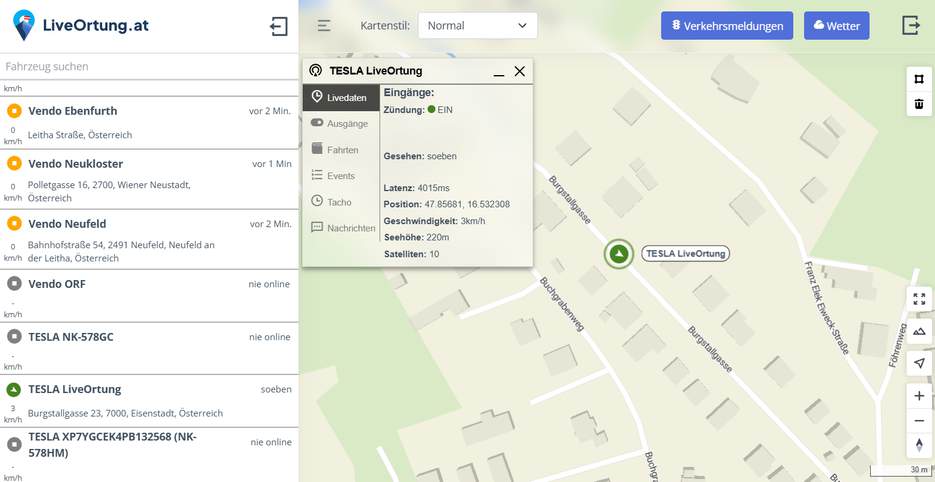
Task: Click the Leitha Straße, Österreich address
Action: click(x=80, y=135)
